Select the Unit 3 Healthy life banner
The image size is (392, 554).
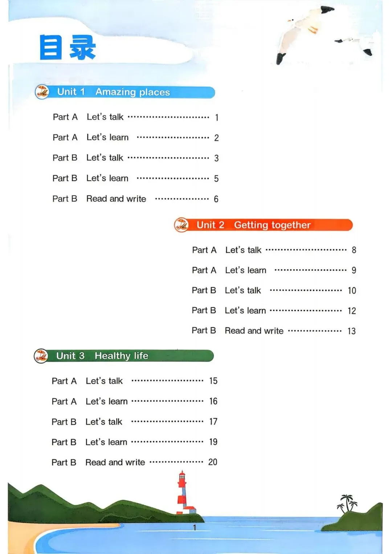[x=124, y=356]
